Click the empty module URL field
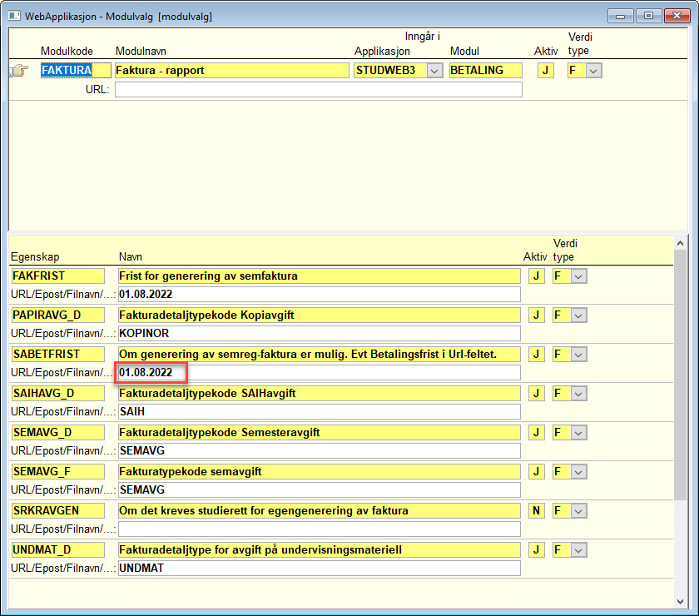The width and height of the screenshot is (699, 616). 318,90
